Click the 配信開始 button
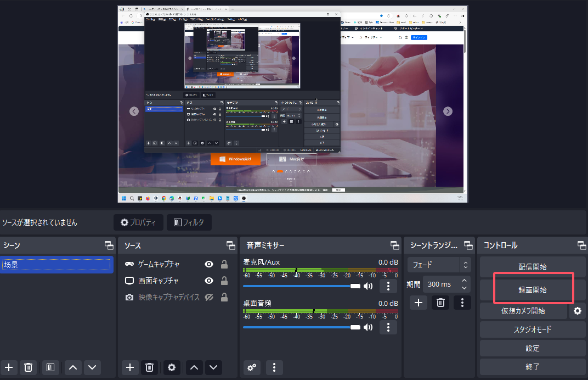Screen dimensions: 588x380 coord(533,267)
